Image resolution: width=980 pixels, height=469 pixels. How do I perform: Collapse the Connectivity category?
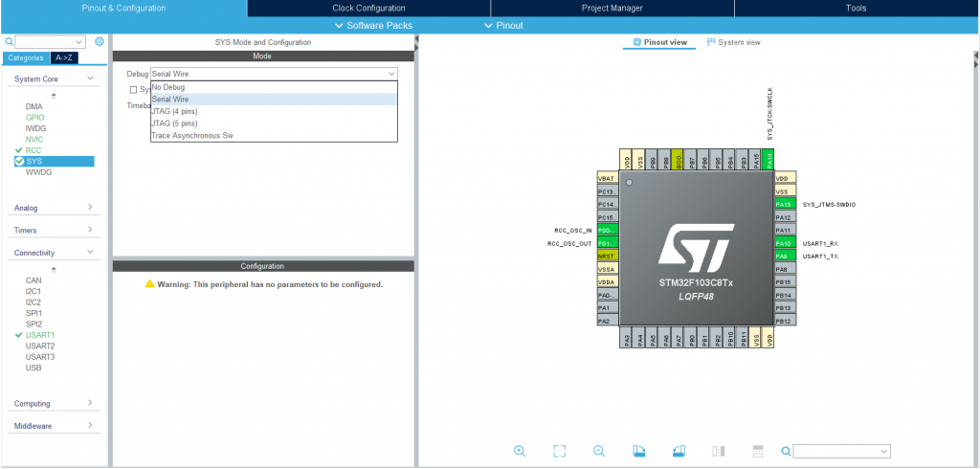point(90,252)
